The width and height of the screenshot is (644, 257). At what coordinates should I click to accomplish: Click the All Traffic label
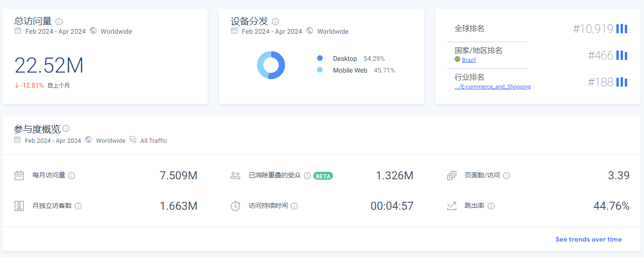(x=153, y=140)
